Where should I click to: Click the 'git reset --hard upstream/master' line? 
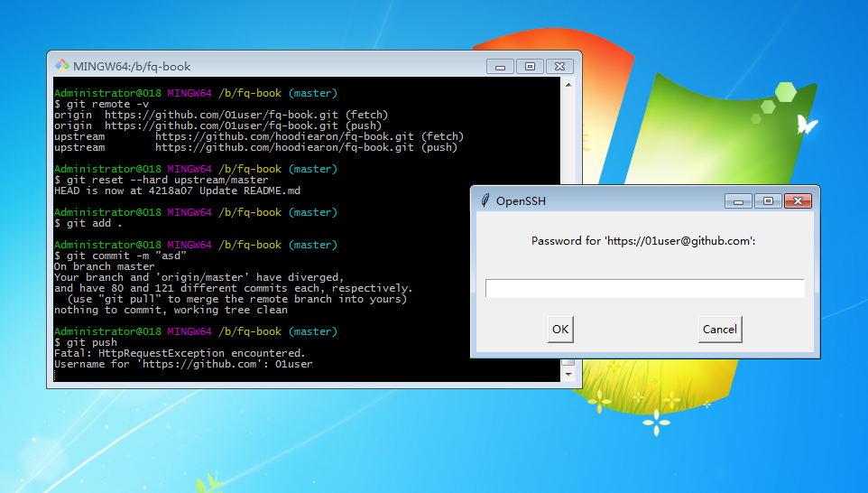(162, 180)
